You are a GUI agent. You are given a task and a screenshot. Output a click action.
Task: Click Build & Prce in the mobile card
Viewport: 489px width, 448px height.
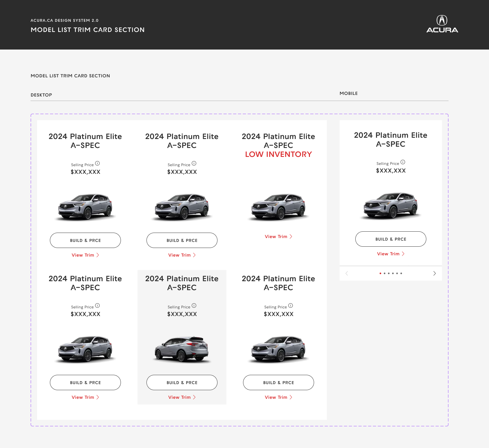click(391, 239)
